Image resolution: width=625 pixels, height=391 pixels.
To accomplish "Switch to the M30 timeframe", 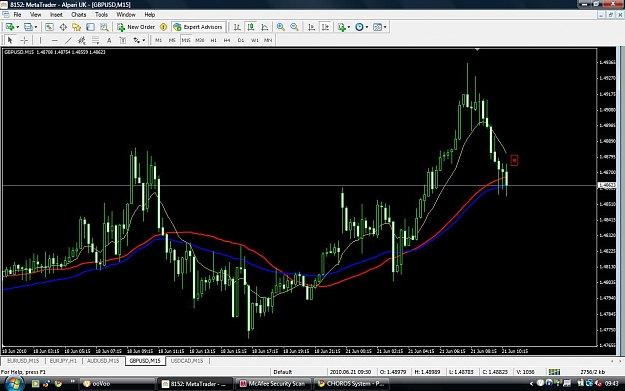I will [x=200, y=40].
